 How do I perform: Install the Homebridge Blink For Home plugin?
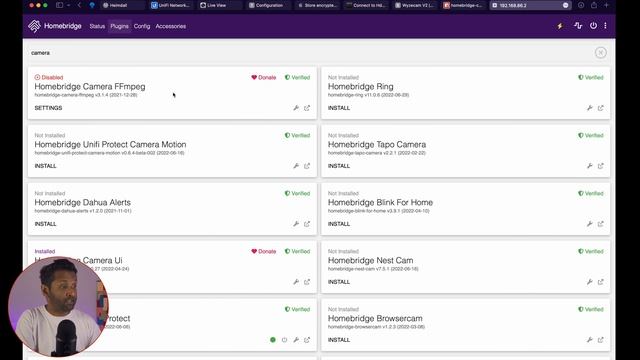pyautogui.click(x=339, y=224)
